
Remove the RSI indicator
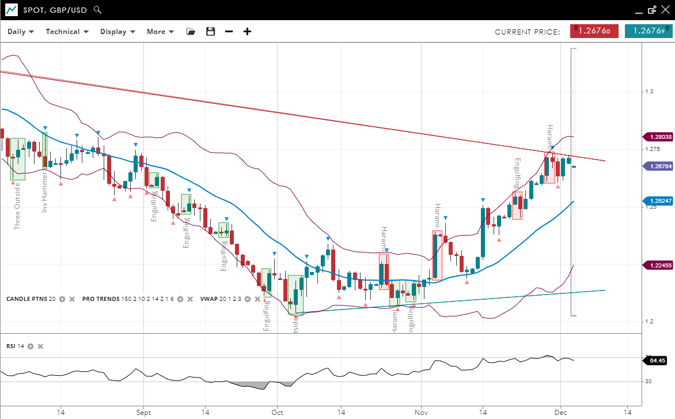click(x=41, y=346)
